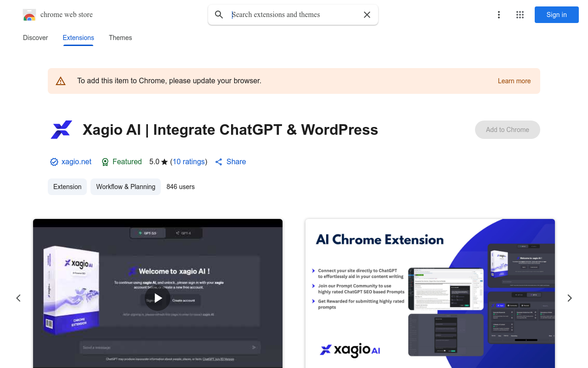Image resolution: width=588 pixels, height=368 pixels.
Task: Open the Learn more link
Action: (x=514, y=81)
